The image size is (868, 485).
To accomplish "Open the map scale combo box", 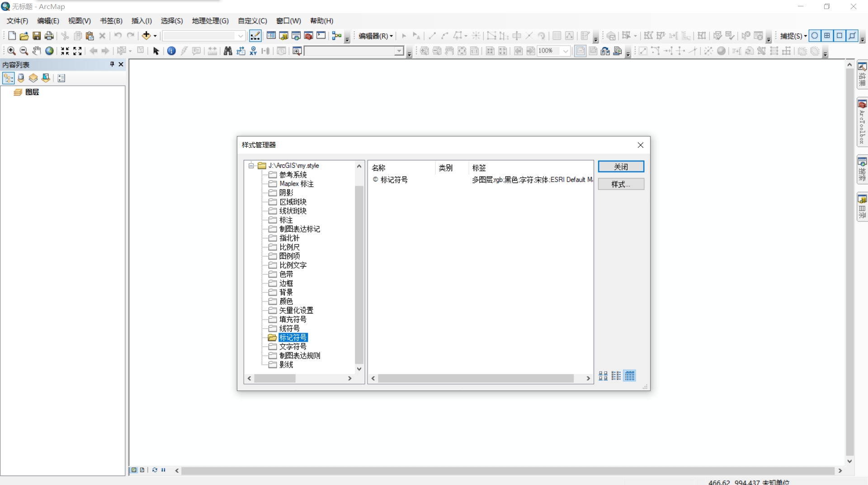I will pyautogui.click(x=204, y=36).
